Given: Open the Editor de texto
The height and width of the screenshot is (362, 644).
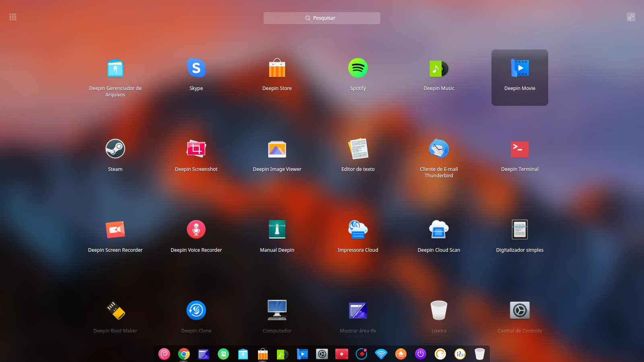Looking at the screenshot, I should point(358,149).
